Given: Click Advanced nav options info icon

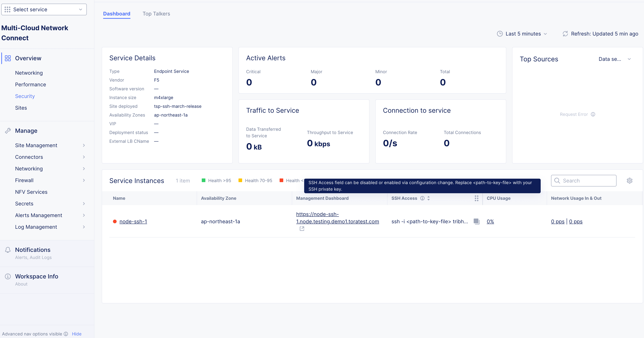Looking at the screenshot, I should [x=66, y=334].
